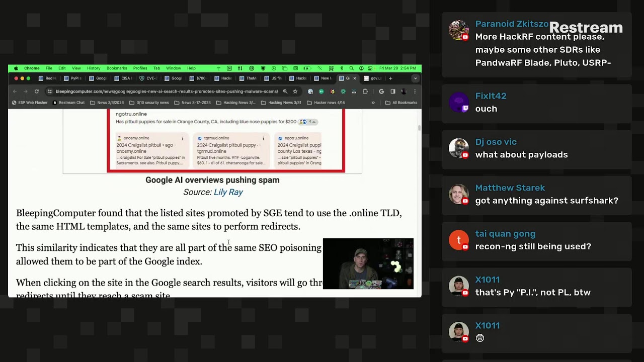
Task: Expand the News 3-17-2023 bookmark folder
Action: [x=192, y=103]
